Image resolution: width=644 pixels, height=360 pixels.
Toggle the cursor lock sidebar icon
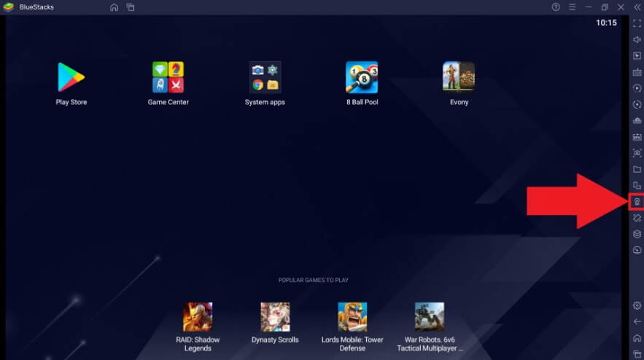point(637,56)
